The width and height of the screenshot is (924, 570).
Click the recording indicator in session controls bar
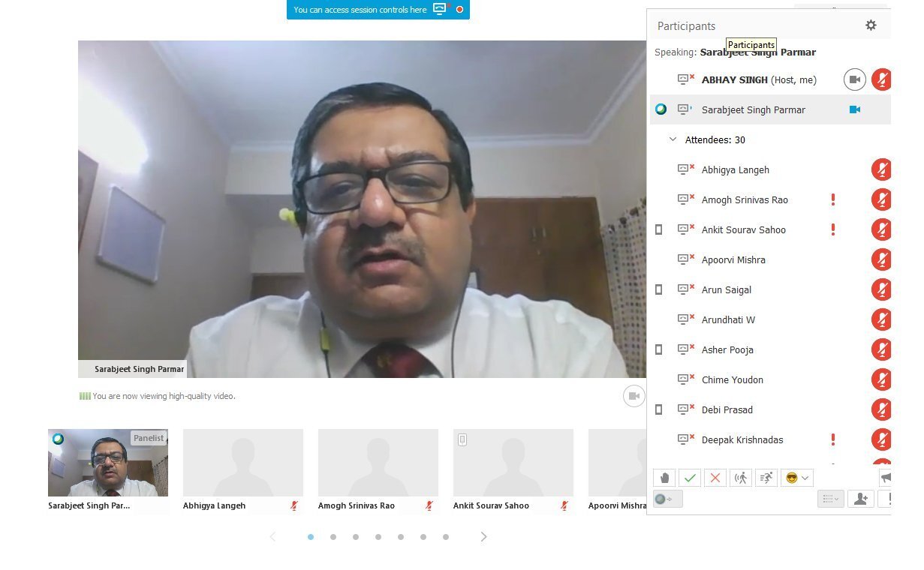point(459,10)
